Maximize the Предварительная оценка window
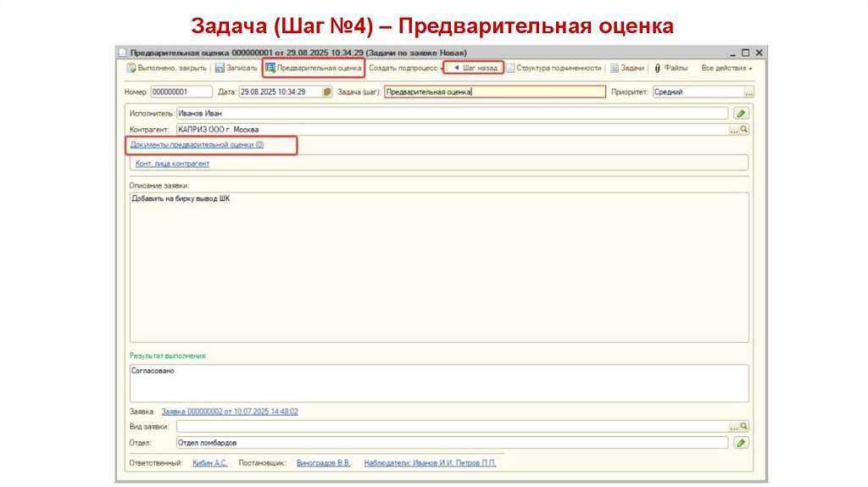 (x=745, y=53)
